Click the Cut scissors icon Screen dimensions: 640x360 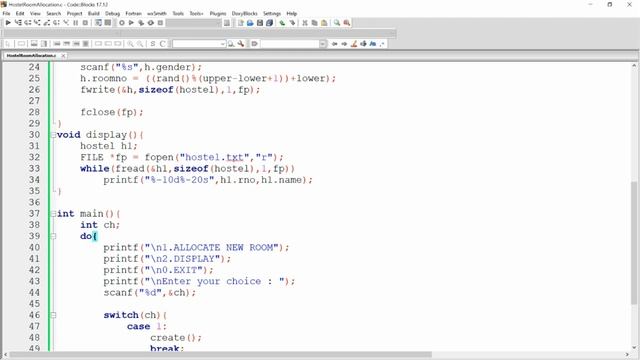(305, 23)
